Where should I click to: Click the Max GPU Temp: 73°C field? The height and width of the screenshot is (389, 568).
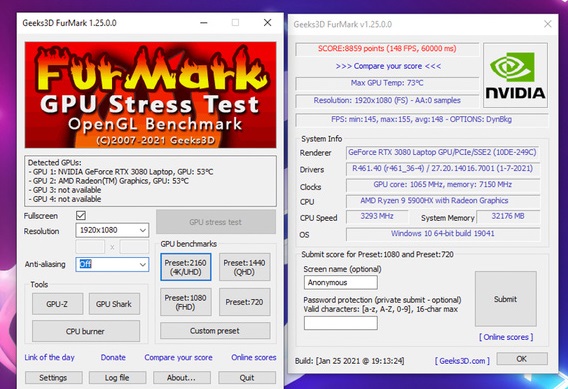[387, 83]
